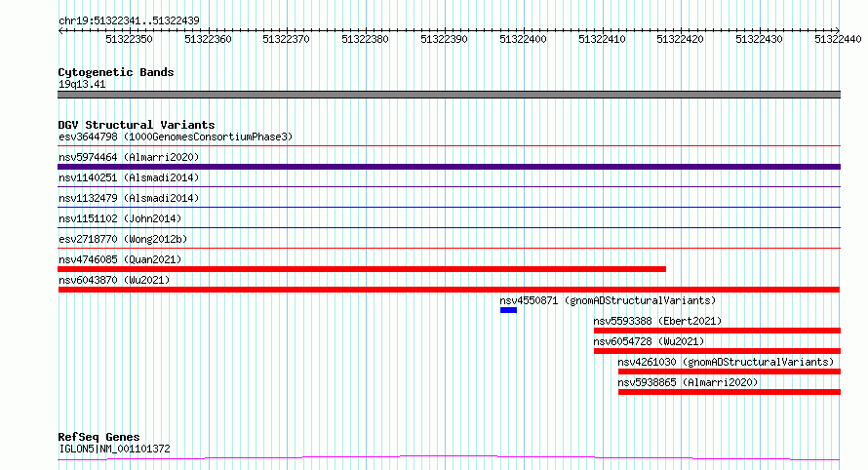Open variant nsv5593388 (Ebert2021) label
Screen dimensions: 868x470
pos(657,321)
